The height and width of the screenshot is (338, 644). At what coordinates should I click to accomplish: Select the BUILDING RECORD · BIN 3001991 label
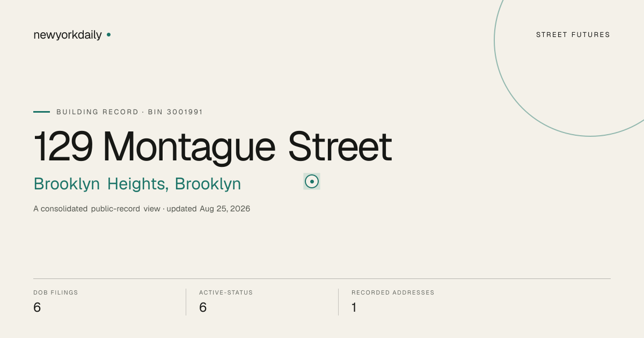[129, 112]
